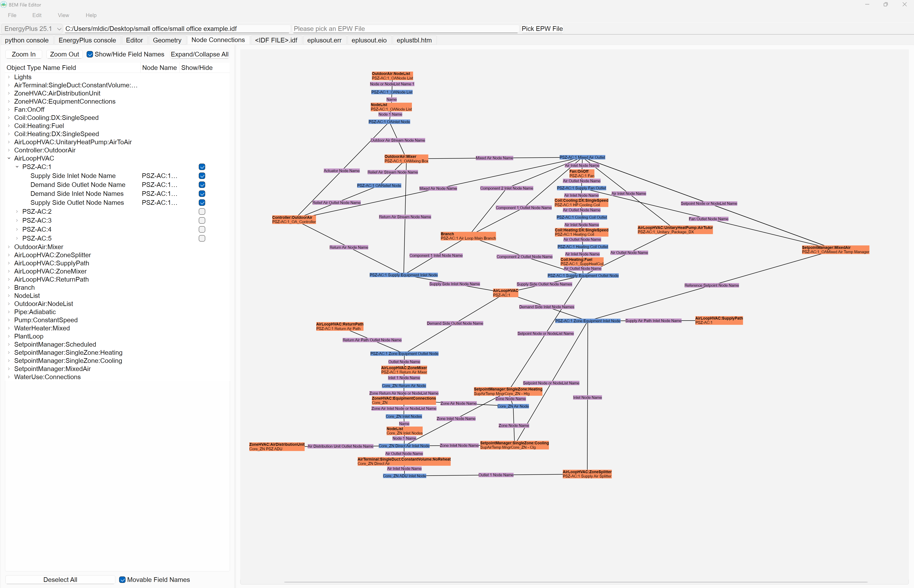Uncheck Demand Side Inlet Node Names checkbox
This screenshot has height=588, width=914.
pos(202,194)
